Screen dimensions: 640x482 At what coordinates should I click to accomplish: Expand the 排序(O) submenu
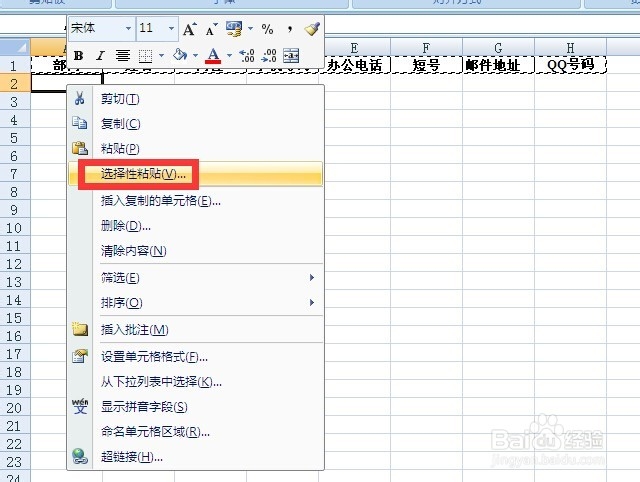[x=195, y=303]
